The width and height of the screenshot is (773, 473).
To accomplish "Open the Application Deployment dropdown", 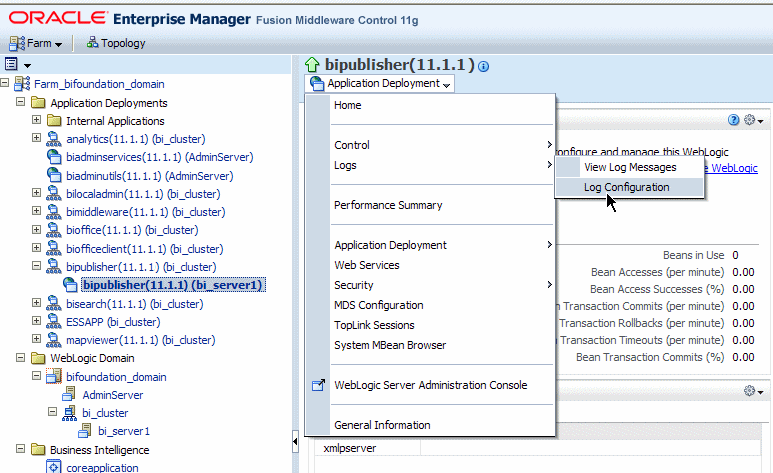I will [380, 83].
